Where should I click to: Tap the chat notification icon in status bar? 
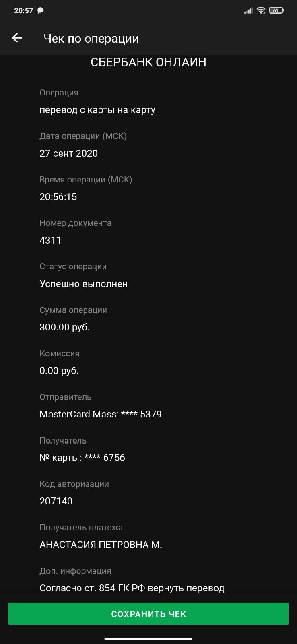[41, 11]
